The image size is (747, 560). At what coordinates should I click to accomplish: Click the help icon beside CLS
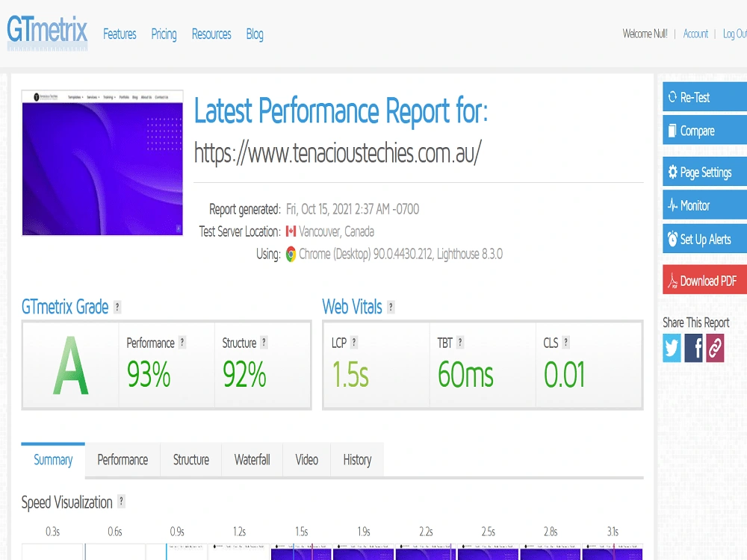click(565, 343)
